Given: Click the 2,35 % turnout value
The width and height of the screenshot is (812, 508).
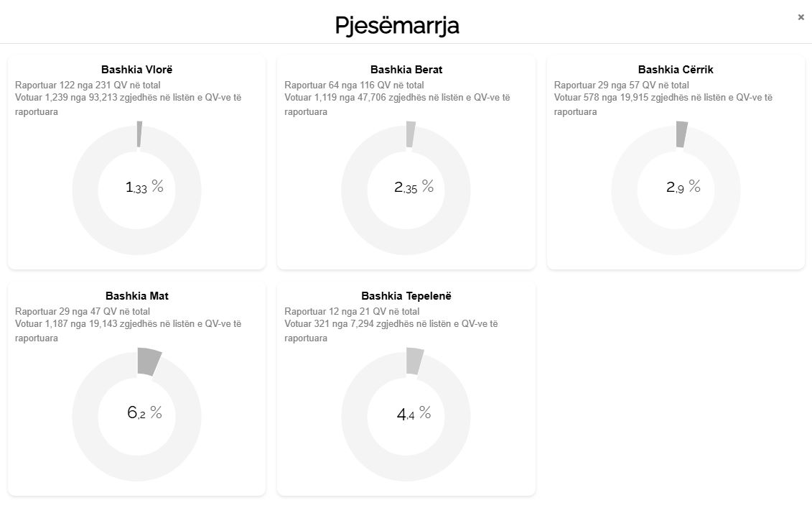Looking at the screenshot, I should click(414, 188).
